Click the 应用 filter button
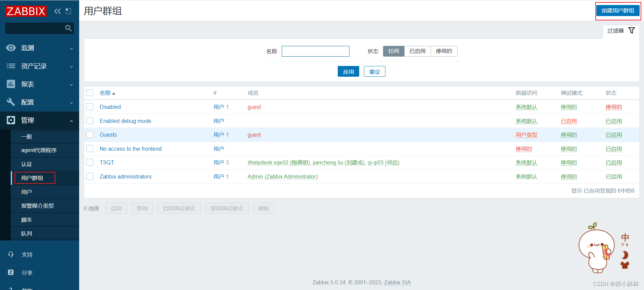The height and width of the screenshot is (290, 644). pos(348,72)
